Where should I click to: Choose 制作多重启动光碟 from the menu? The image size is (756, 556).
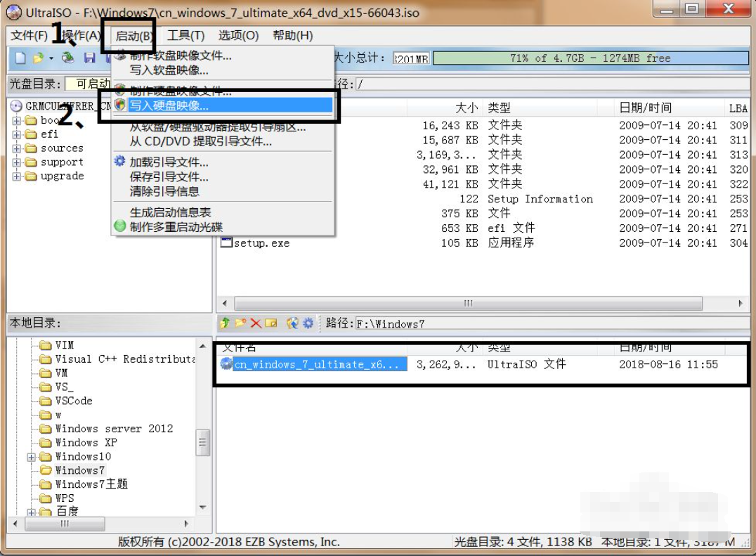coord(176,226)
